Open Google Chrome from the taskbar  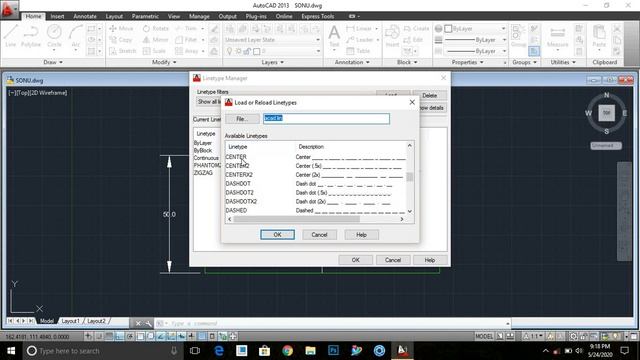tap(287, 351)
